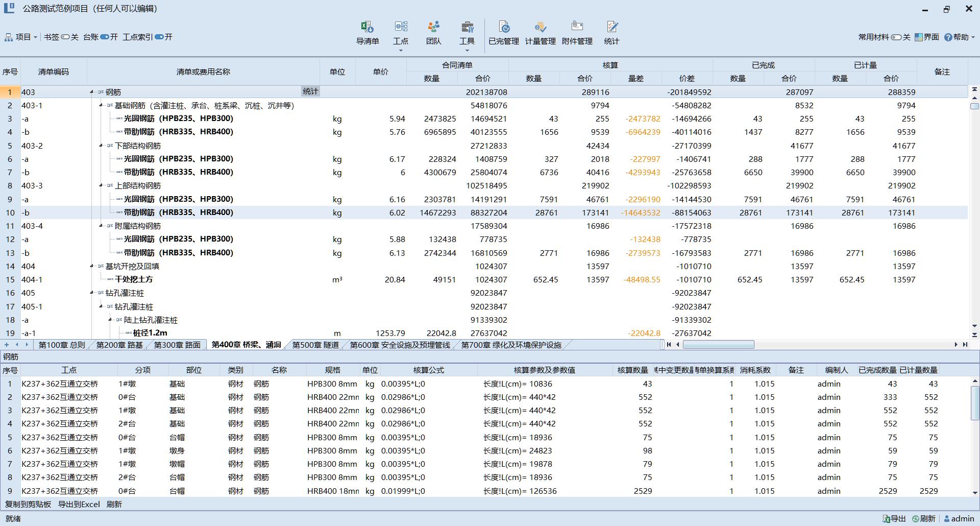Image resolution: width=980 pixels, height=526 pixels.
Task: Select bottom row 0#台 HRB400 18mm
Action: pyautogui.click(x=485, y=491)
